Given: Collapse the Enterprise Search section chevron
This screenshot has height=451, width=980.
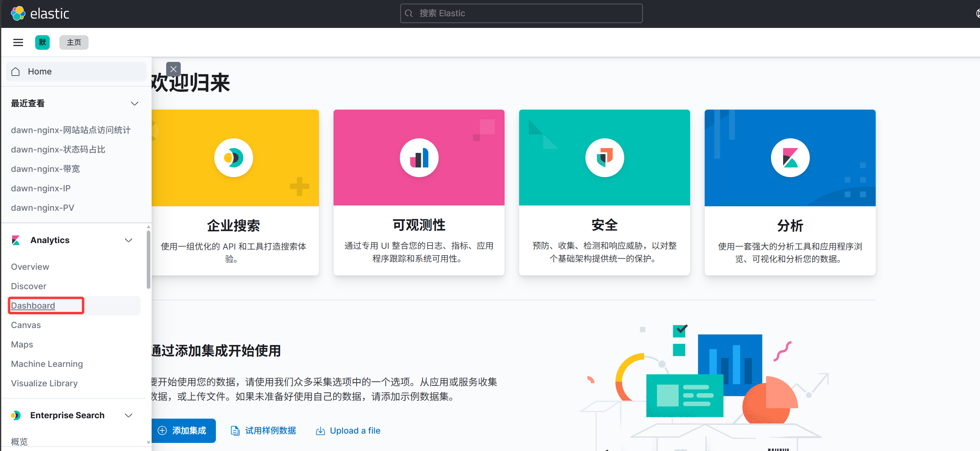Looking at the screenshot, I should [129, 415].
